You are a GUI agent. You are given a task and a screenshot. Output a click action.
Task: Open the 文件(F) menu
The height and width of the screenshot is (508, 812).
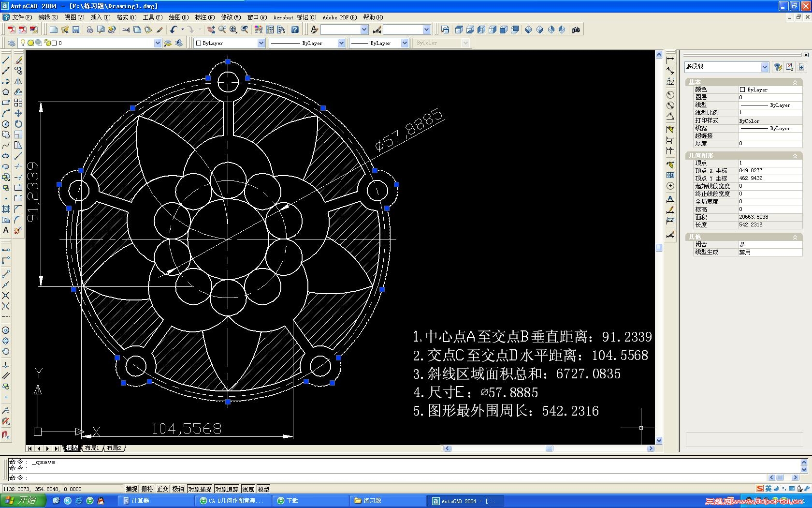(x=22, y=17)
